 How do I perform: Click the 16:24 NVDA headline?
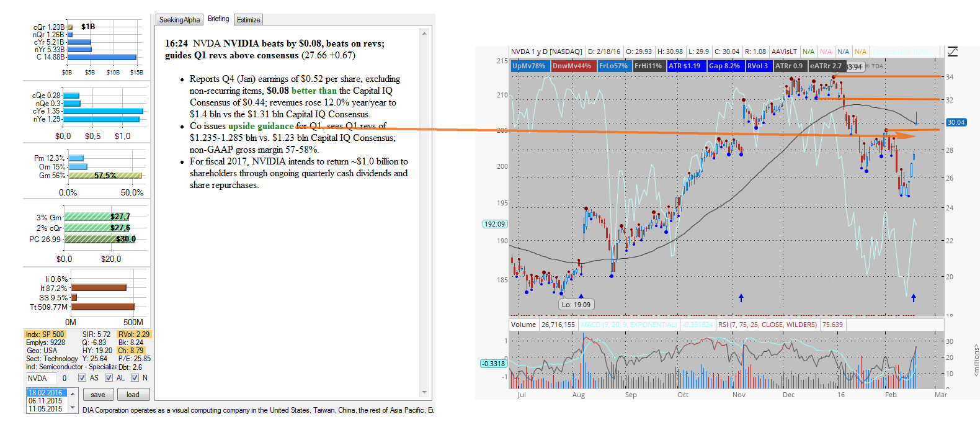pos(275,49)
